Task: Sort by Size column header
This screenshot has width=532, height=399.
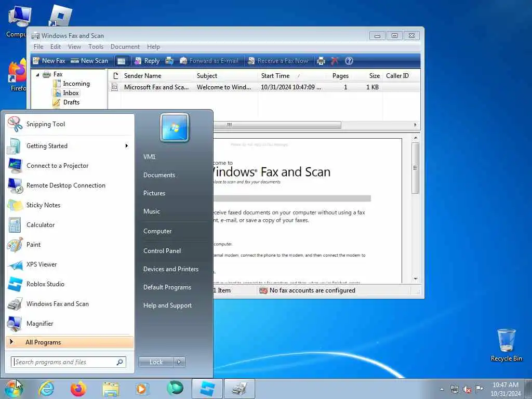Action: coord(367,76)
